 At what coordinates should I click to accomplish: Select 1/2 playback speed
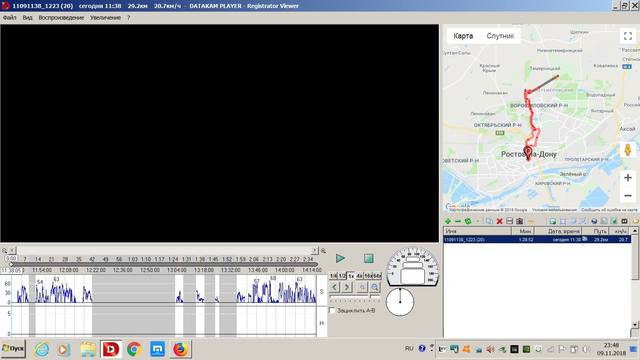pos(342,276)
